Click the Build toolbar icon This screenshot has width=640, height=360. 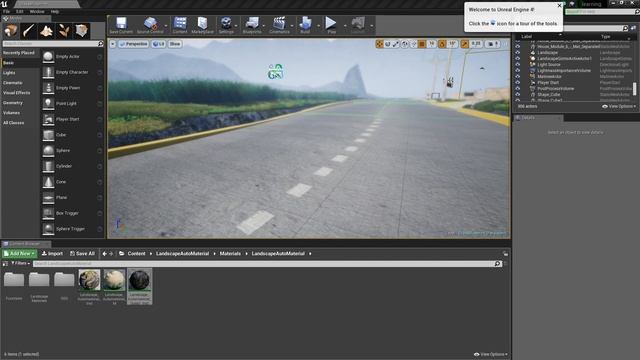point(305,25)
